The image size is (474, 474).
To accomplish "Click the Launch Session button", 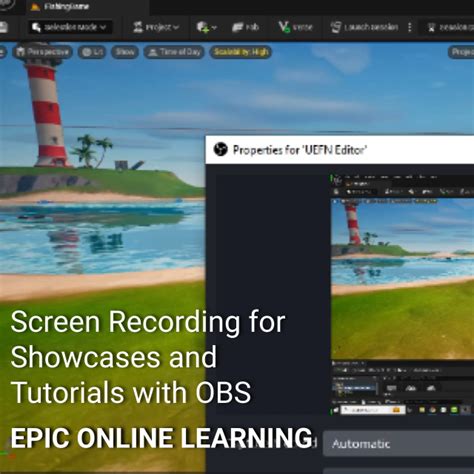I will (x=364, y=27).
